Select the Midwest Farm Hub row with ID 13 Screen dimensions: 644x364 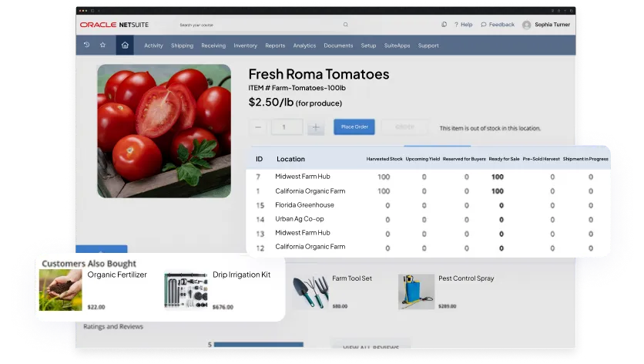(x=428, y=233)
